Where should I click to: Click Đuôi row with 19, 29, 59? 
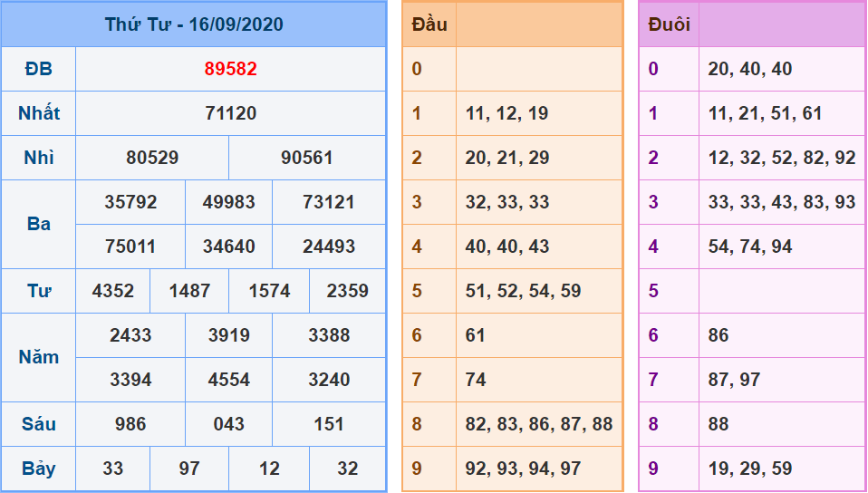(750, 469)
